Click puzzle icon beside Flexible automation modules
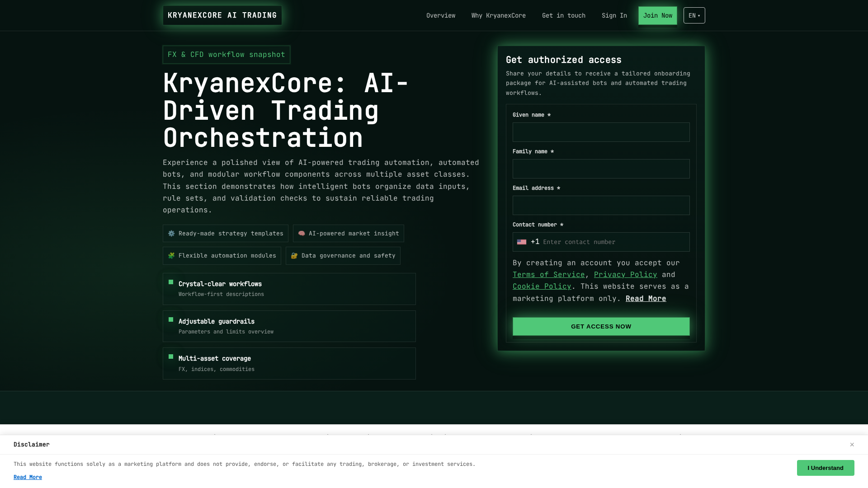 [171, 256]
